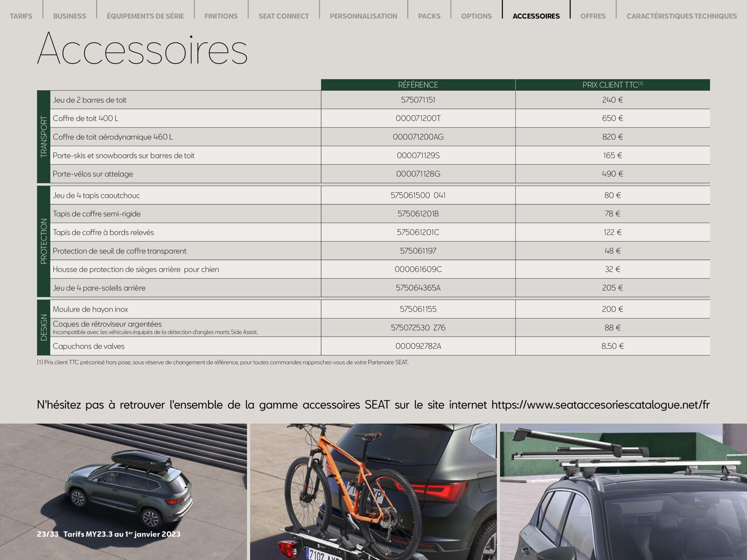Screen dimensions: 747x560
Task: Open the CARACTÉRISTIQUES TECHNIQUES tab
Action: coord(682,16)
